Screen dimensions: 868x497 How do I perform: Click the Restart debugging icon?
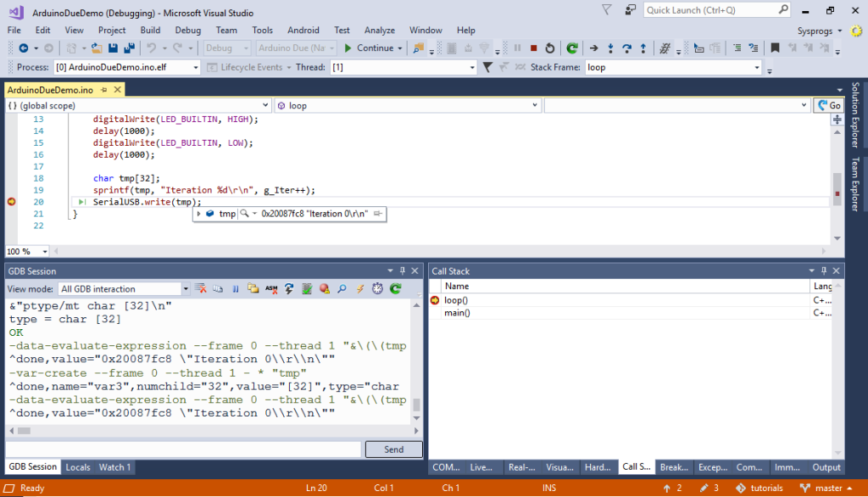549,48
